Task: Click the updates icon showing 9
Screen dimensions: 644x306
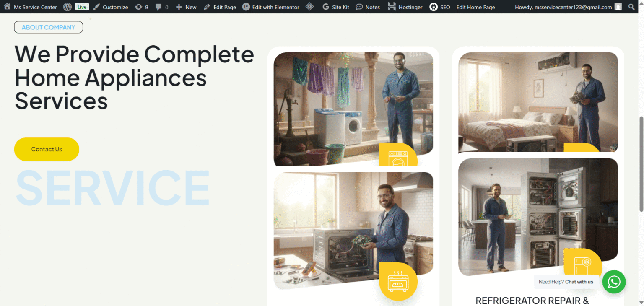Action: point(138,7)
